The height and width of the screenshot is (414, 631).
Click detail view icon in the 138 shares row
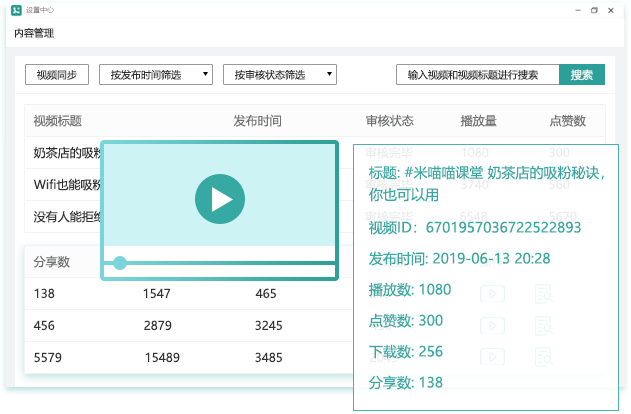pos(544,294)
